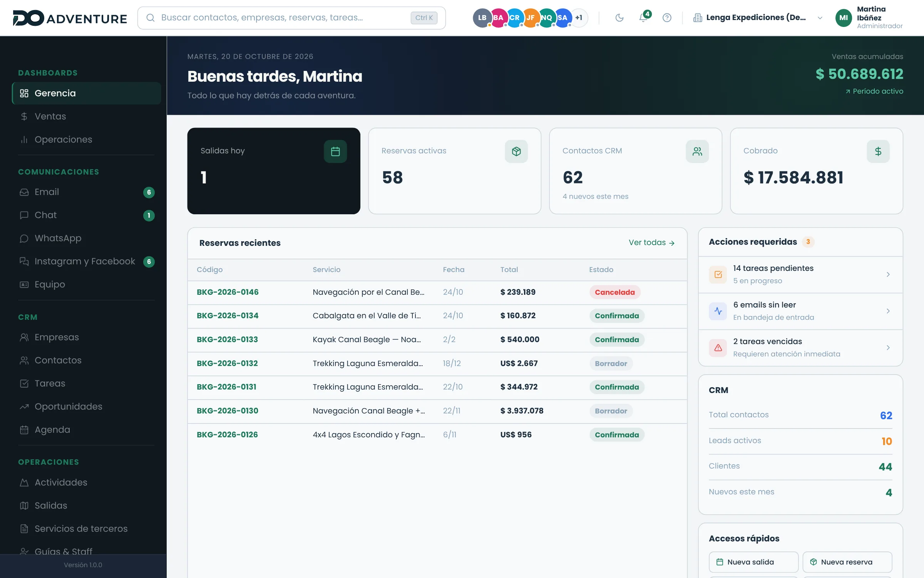Show the +1 additional users badge
Viewport: 924px width, 578px height.
click(x=579, y=18)
